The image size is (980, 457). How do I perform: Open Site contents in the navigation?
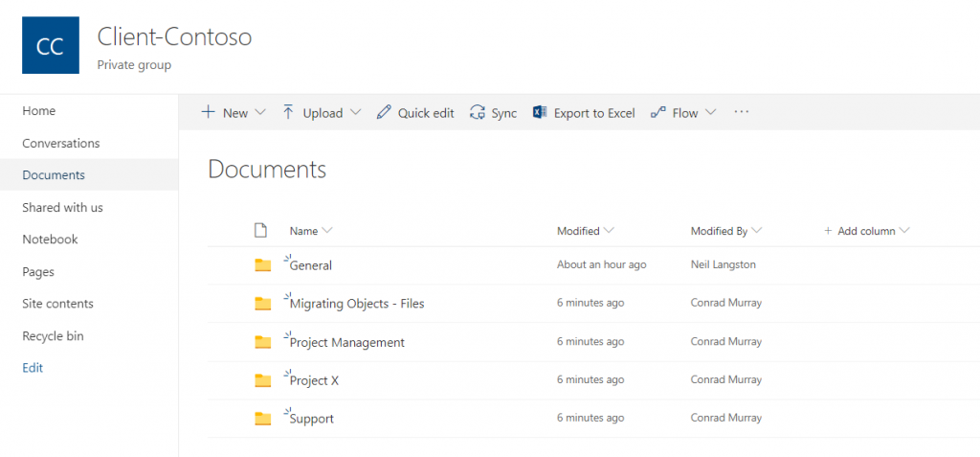pos(89,304)
